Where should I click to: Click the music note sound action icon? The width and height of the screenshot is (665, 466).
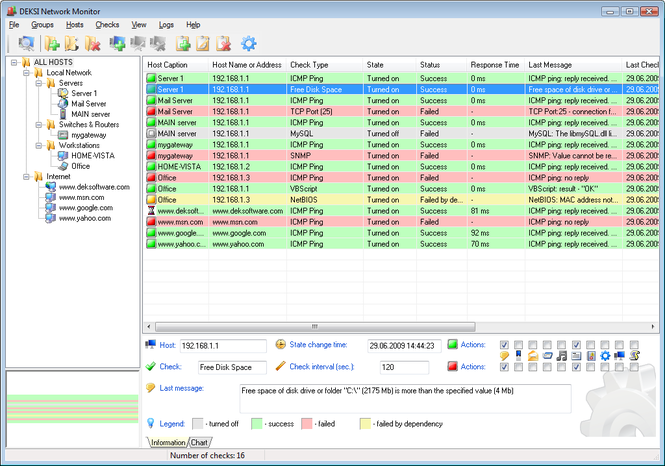click(x=562, y=356)
